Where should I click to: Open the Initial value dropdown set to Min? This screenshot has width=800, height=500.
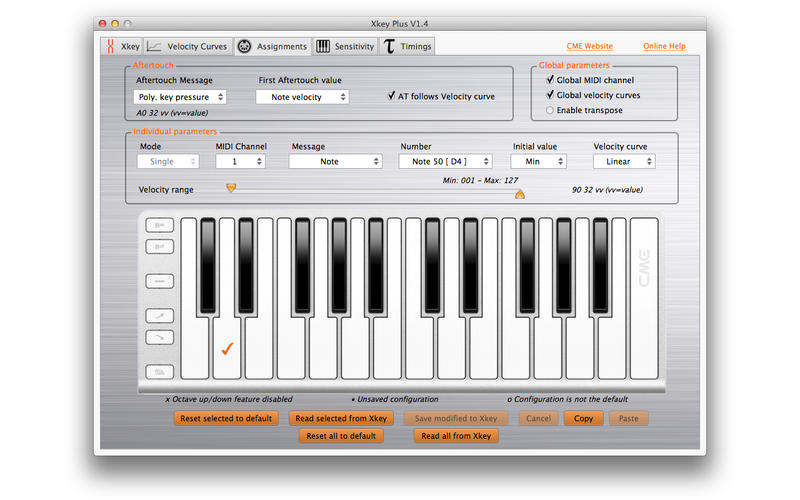tap(538, 161)
